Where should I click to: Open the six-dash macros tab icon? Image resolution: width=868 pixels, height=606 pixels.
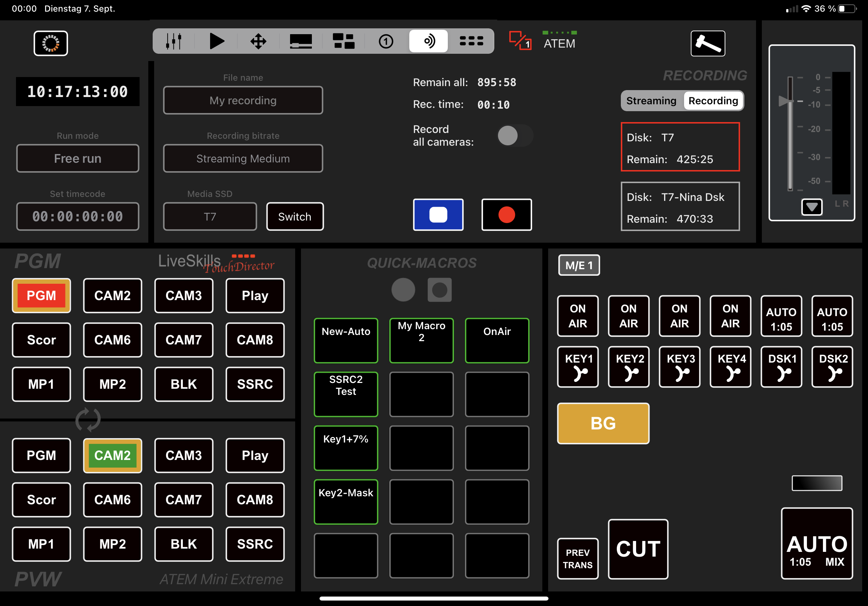click(471, 41)
